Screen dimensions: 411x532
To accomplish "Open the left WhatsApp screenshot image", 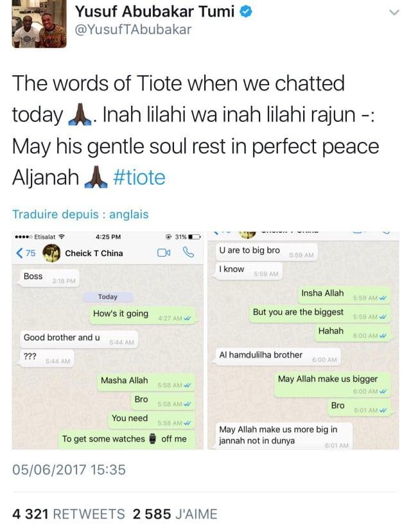I will (x=108, y=340).
